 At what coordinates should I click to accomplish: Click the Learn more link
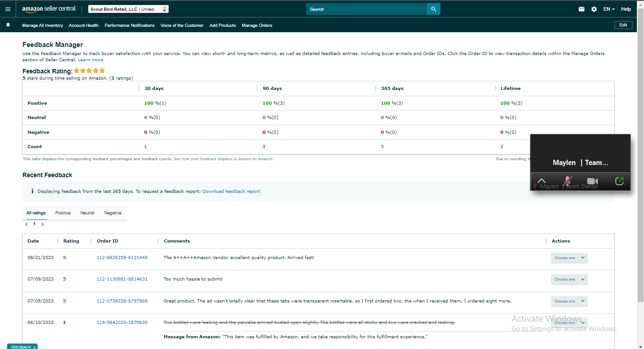click(90, 60)
